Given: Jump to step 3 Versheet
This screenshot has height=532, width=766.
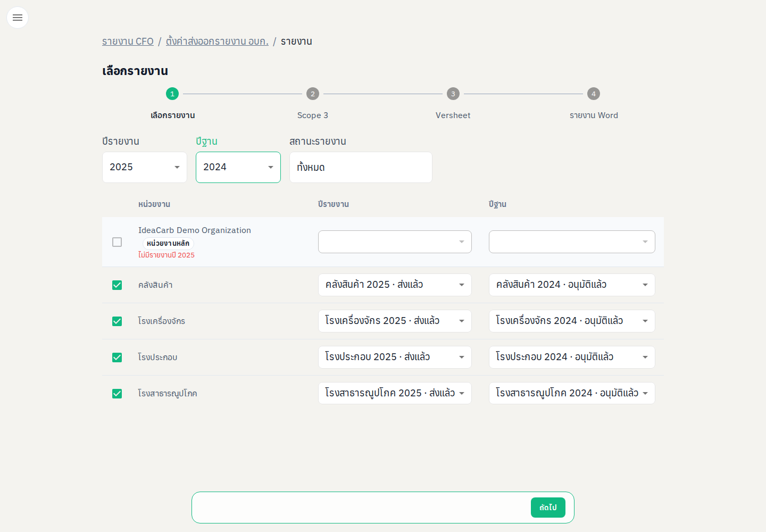Looking at the screenshot, I should pos(453,94).
